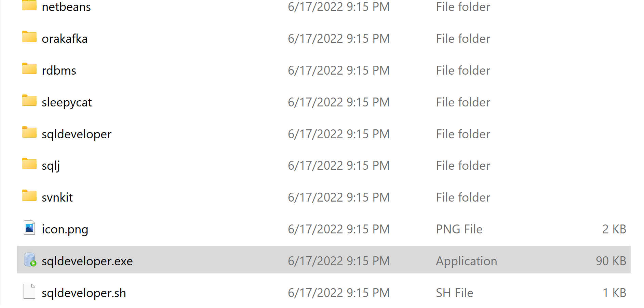The width and height of the screenshot is (644, 308).
Task: Select the orakafka folder name
Action: pyautogui.click(x=65, y=39)
